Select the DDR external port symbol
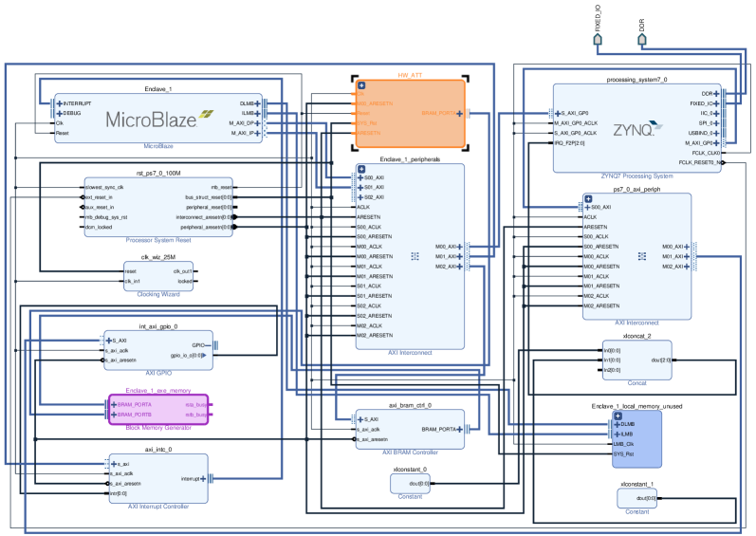The height and width of the screenshot is (536, 756). pos(643,43)
